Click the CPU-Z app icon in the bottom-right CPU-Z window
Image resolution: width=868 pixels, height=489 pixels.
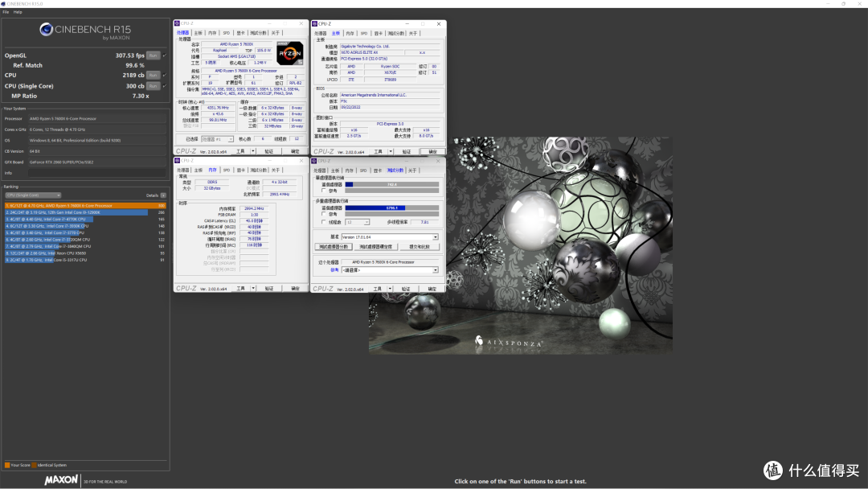click(x=314, y=161)
